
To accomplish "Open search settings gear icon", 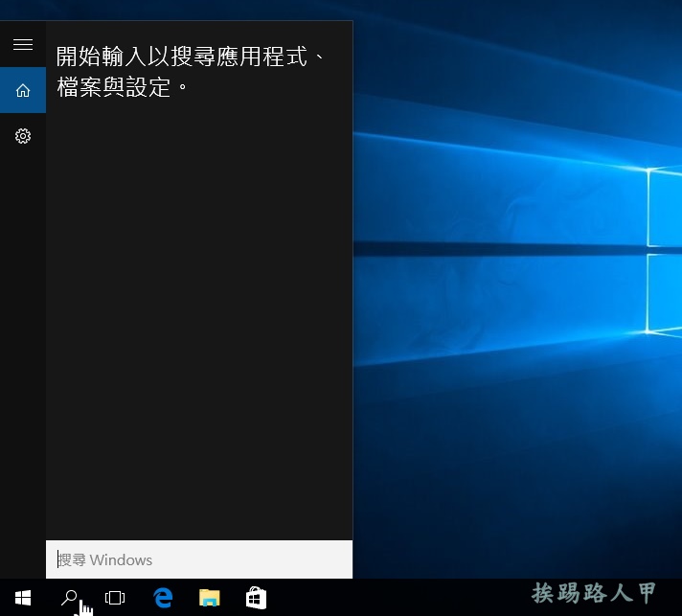I will 23,136.
